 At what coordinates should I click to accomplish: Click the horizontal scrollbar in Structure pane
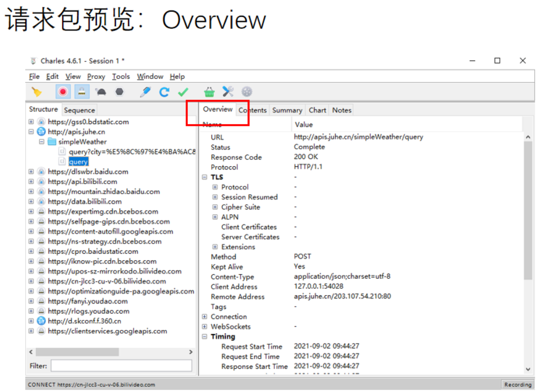77,352
